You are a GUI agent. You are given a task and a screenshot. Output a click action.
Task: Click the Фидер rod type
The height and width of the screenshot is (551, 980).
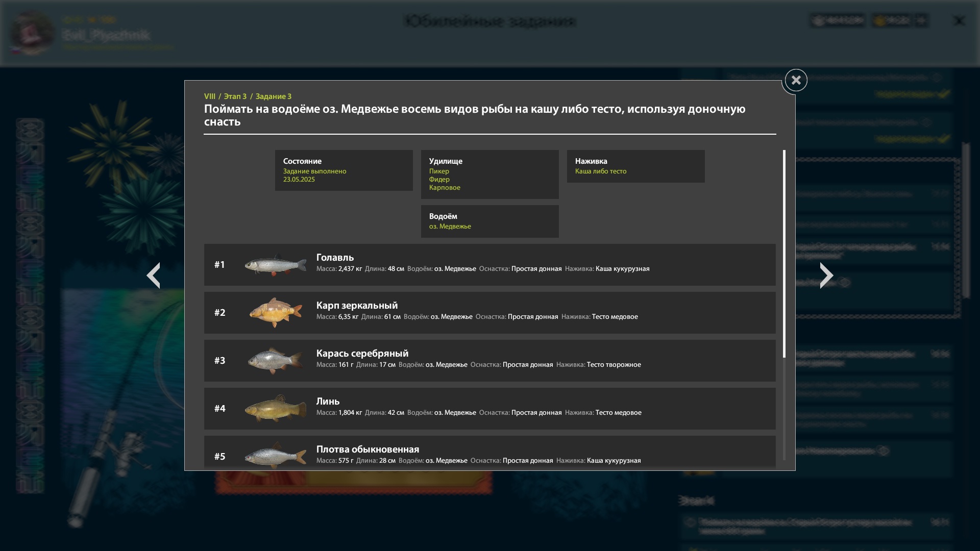pyautogui.click(x=439, y=180)
